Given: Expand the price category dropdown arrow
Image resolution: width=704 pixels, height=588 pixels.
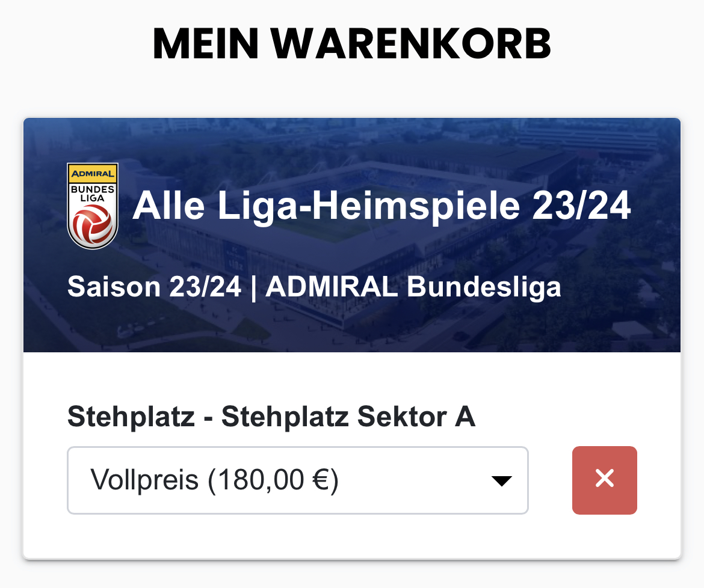Looking at the screenshot, I should [501, 481].
